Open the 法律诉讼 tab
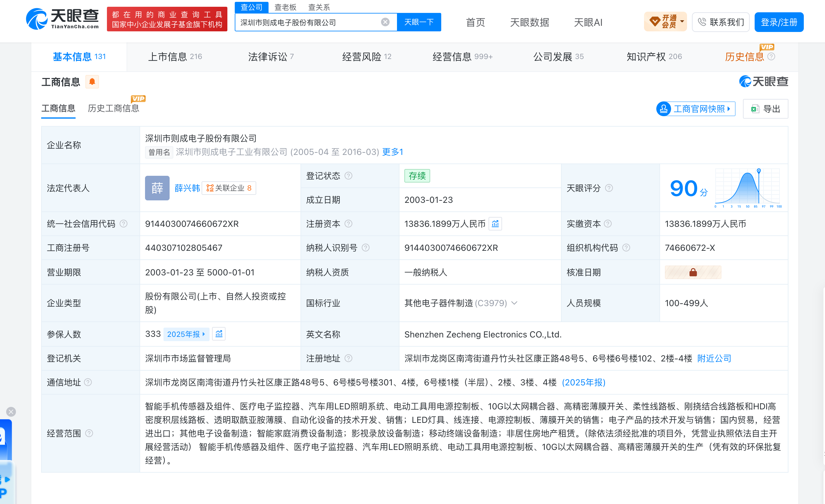Viewport: 825px width, 504px height. [x=271, y=57]
